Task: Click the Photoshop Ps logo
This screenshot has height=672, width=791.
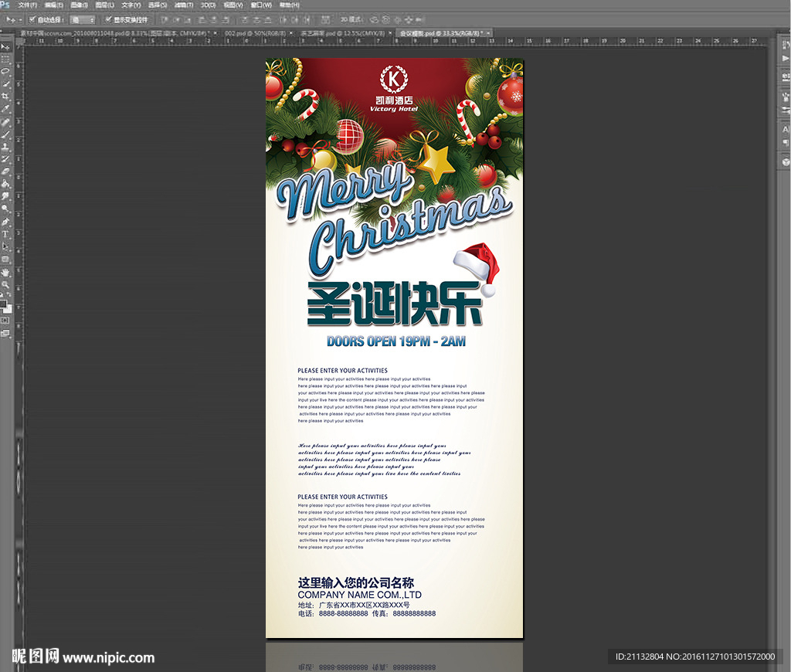Action: point(5,5)
